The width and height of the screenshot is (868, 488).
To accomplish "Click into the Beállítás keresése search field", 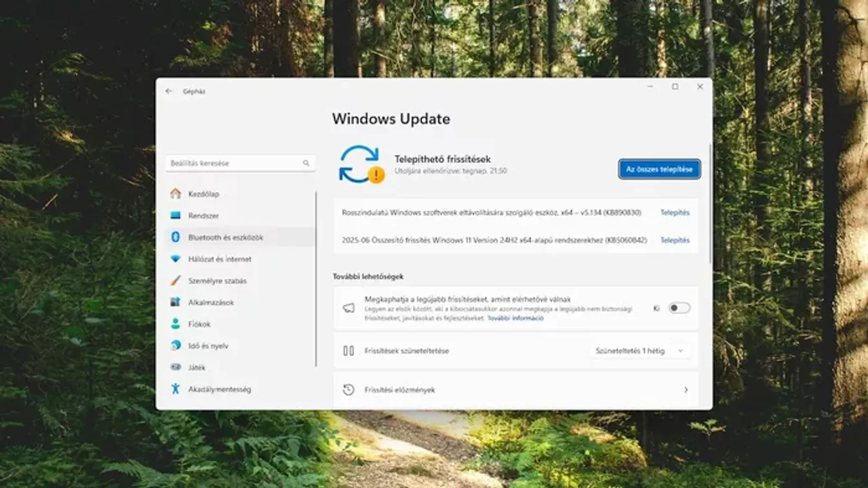I will [240, 164].
